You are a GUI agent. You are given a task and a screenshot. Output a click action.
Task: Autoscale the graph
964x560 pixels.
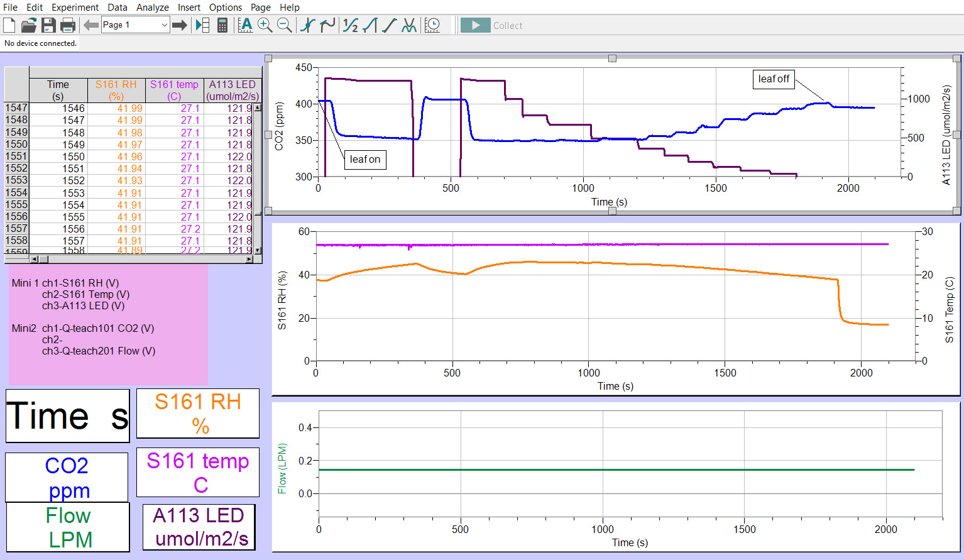pos(245,25)
